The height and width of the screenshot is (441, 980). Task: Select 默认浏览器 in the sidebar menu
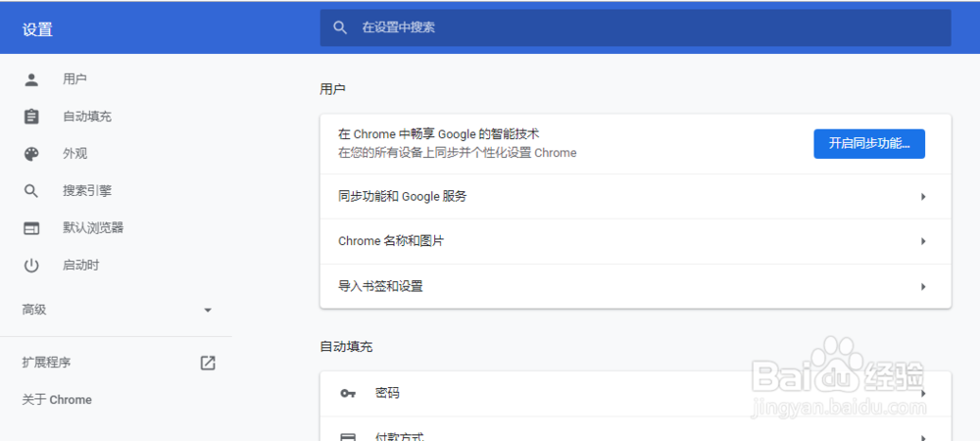pyautogui.click(x=93, y=228)
